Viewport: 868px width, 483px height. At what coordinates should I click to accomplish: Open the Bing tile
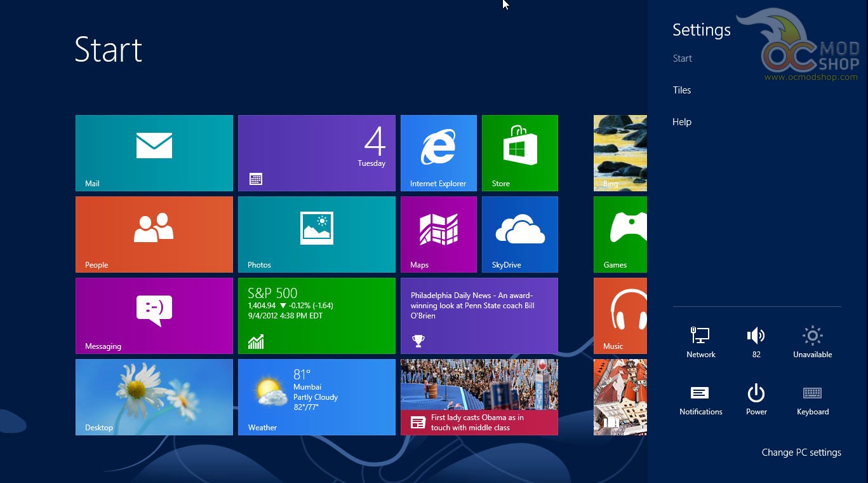(x=620, y=153)
